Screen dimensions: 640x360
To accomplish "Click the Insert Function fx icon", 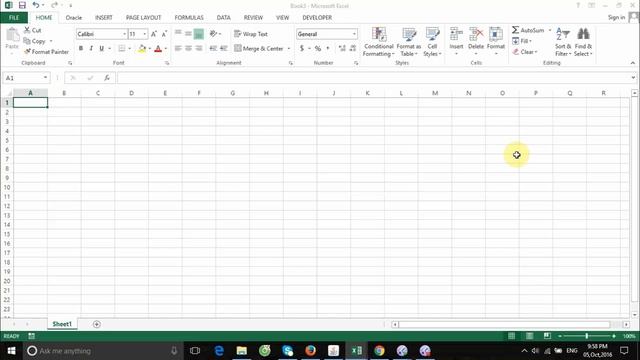I will (107, 78).
